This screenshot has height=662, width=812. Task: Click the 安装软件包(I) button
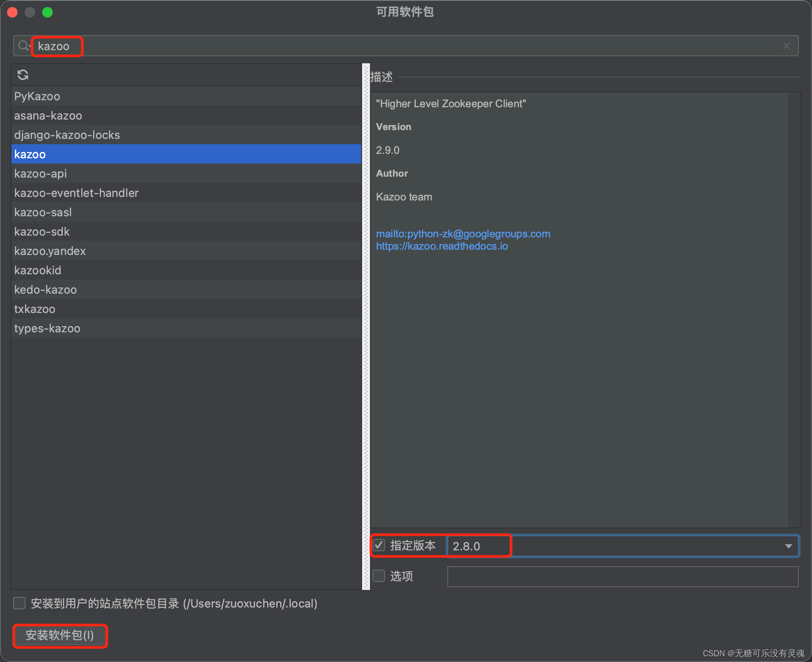60,635
